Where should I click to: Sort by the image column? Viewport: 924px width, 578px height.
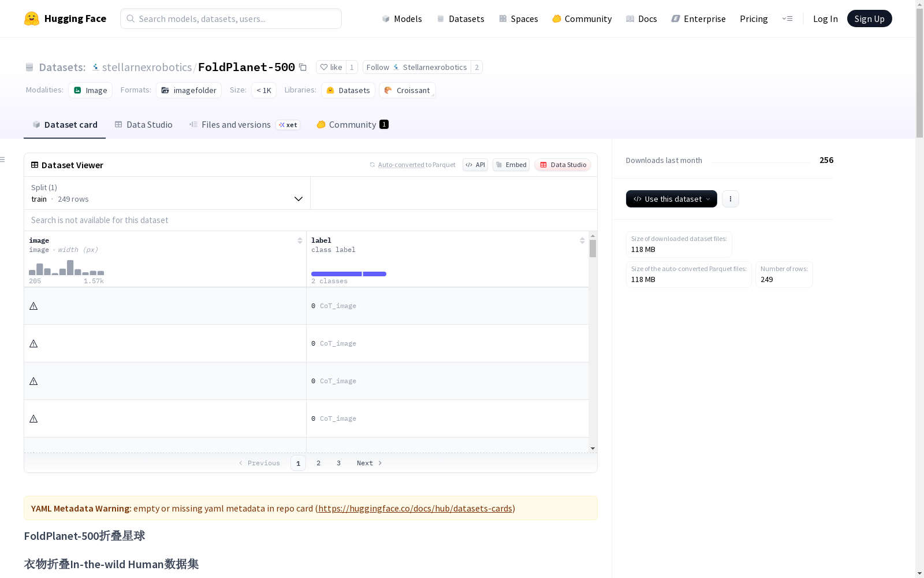300,240
